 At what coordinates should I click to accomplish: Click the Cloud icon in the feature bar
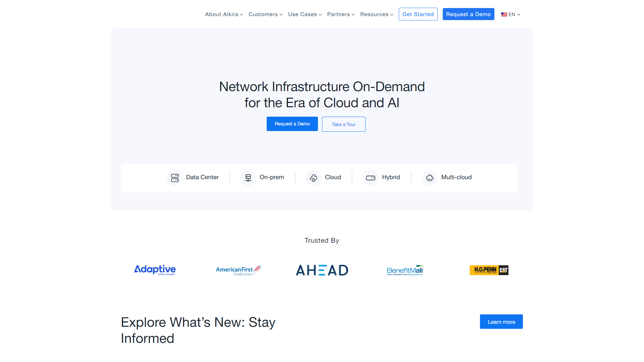tap(314, 178)
